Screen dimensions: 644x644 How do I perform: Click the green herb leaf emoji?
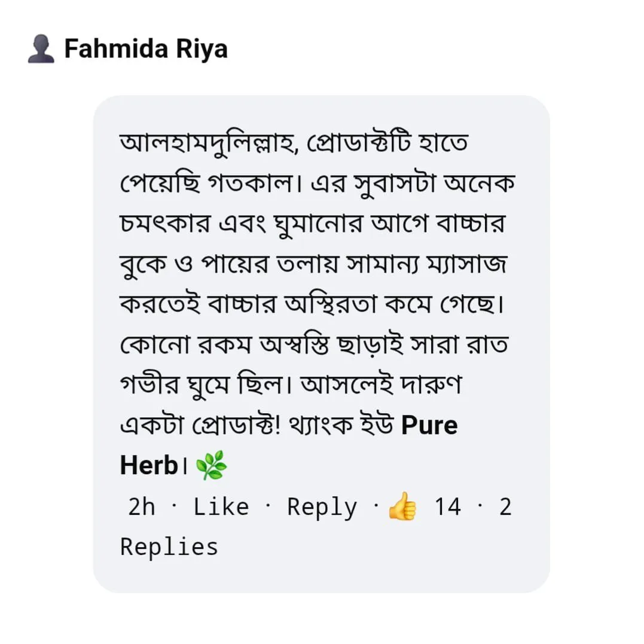click(x=211, y=465)
